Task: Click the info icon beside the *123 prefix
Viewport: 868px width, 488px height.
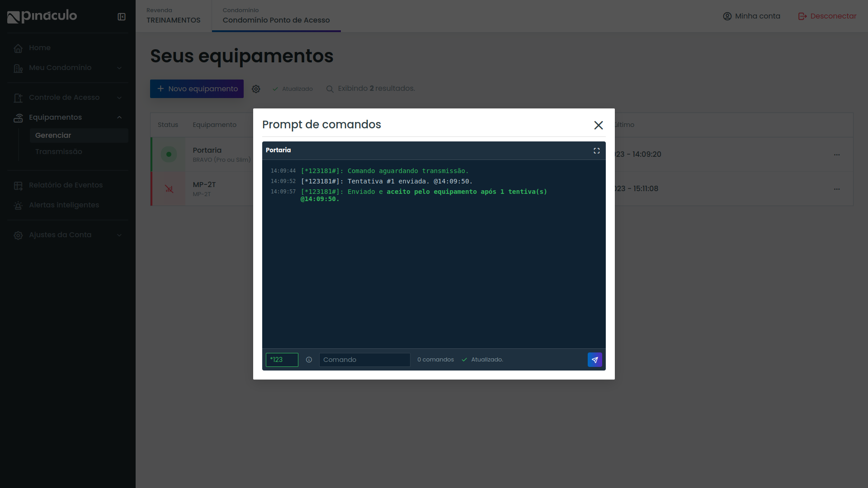Action: click(309, 360)
